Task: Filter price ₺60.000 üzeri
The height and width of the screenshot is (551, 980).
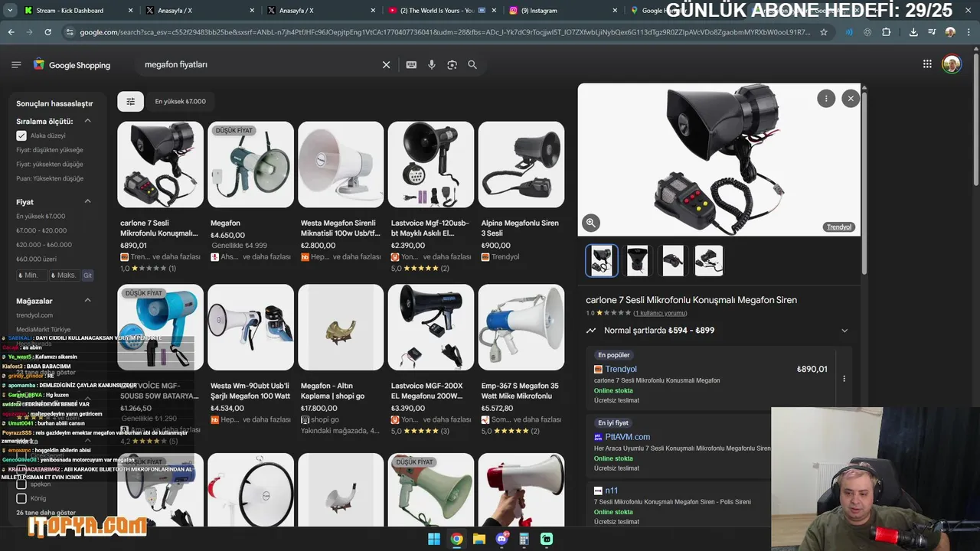Action: click(36, 259)
